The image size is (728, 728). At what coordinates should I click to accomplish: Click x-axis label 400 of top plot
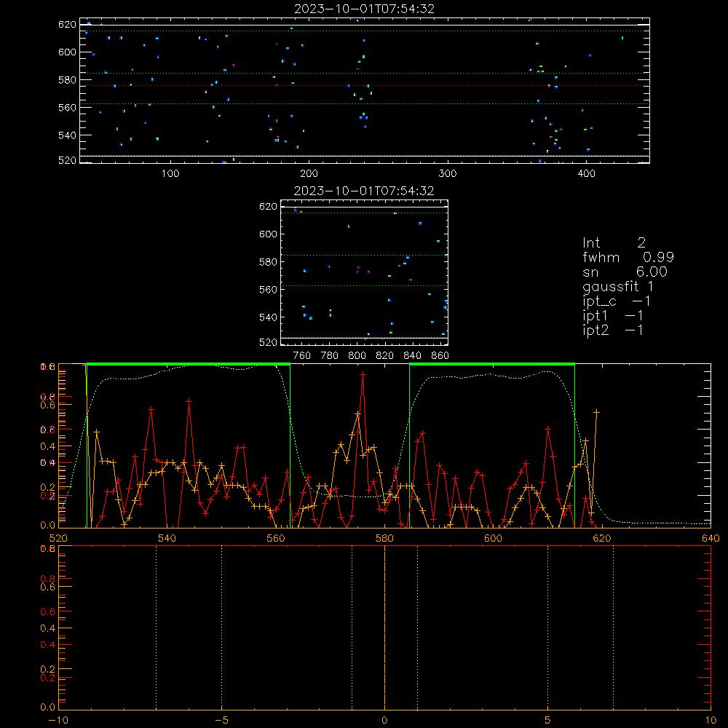pyautogui.click(x=586, y=174)
